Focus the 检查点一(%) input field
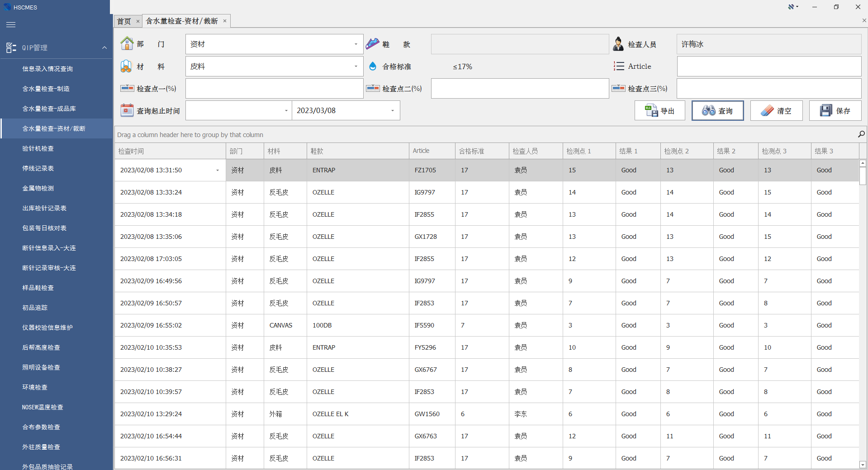868x470 pixels. (x=274, y=88)
